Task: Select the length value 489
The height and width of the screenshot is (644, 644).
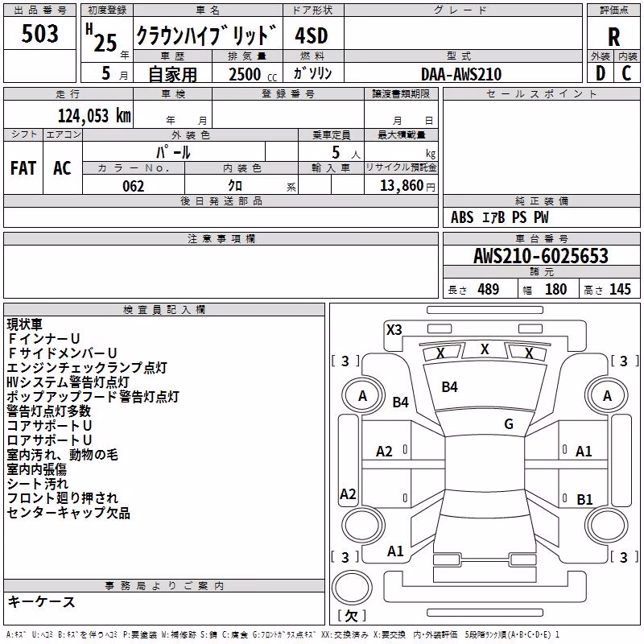Action: 489,289
